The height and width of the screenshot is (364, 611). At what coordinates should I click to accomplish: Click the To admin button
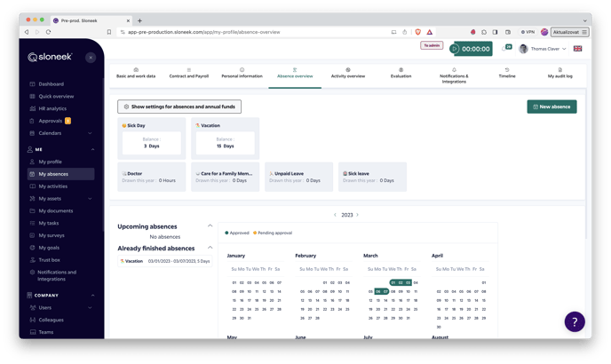pos(432,45)
